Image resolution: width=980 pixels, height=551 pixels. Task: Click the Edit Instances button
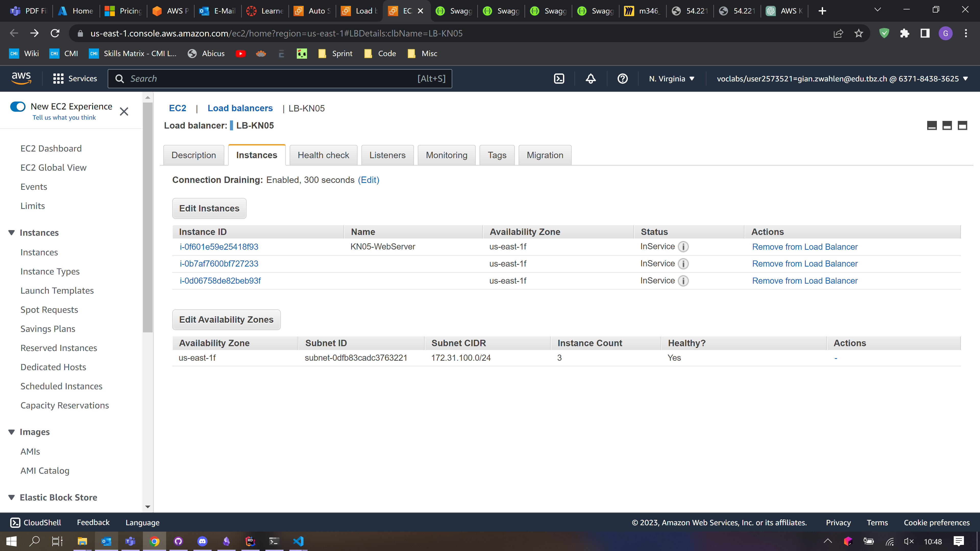(x=209, y=208)
